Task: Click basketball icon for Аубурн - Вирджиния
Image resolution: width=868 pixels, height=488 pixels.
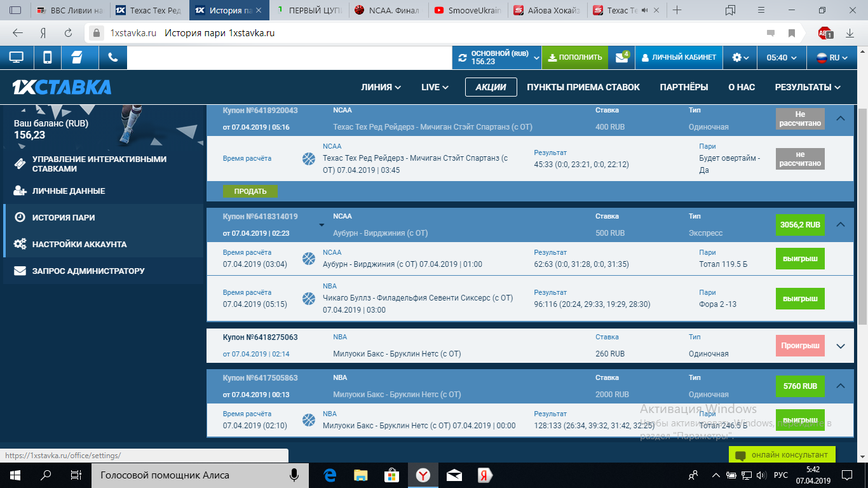Action: (309, 259)
